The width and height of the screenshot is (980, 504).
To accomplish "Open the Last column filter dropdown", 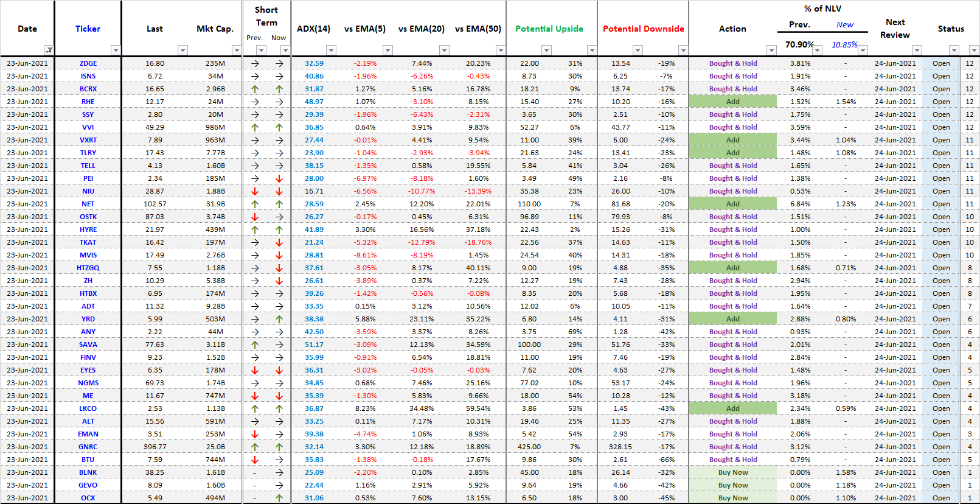I will pos(182,50).
